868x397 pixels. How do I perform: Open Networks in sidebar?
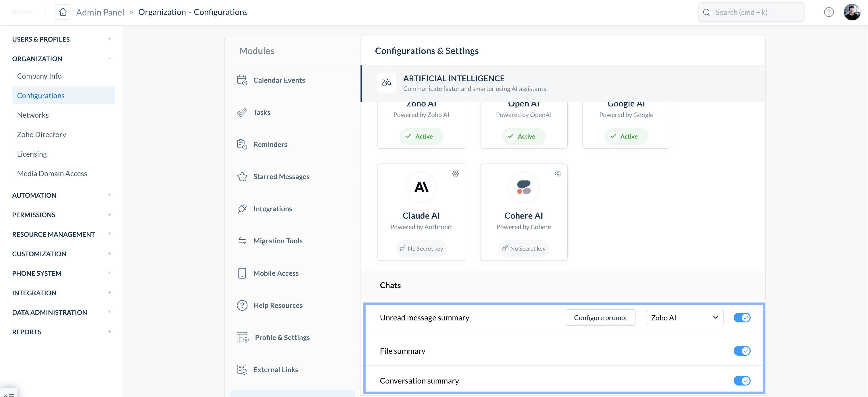(x=33, y=115)
